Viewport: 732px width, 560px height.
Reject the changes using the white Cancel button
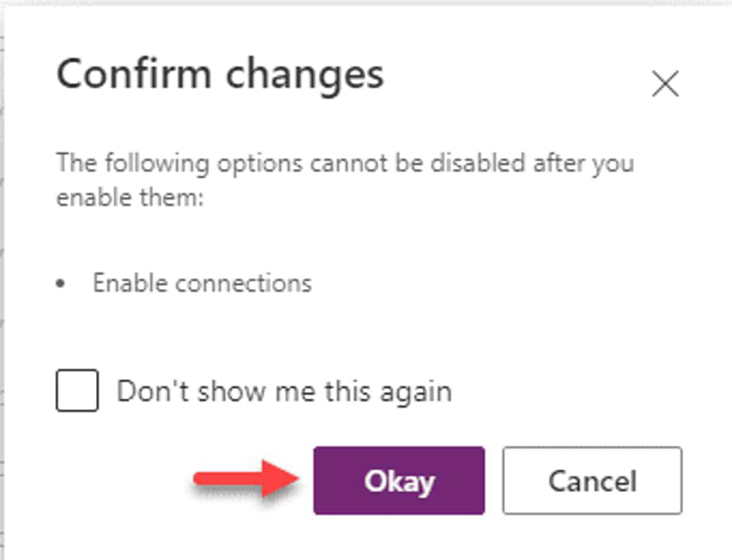click(592, 480)
